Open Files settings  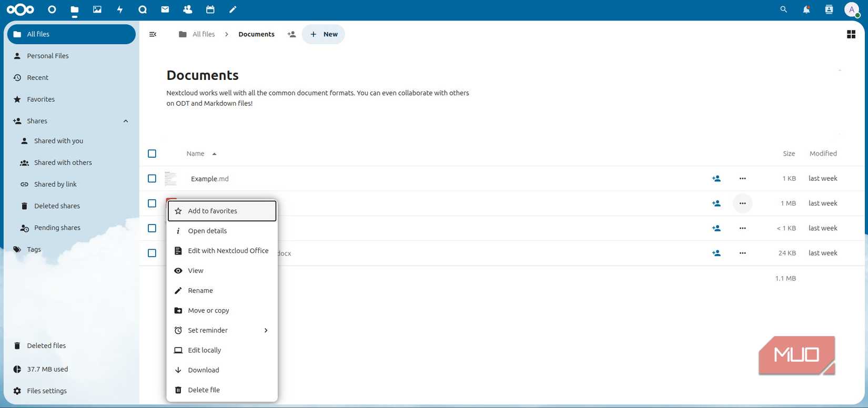click(x=72, y=391)
